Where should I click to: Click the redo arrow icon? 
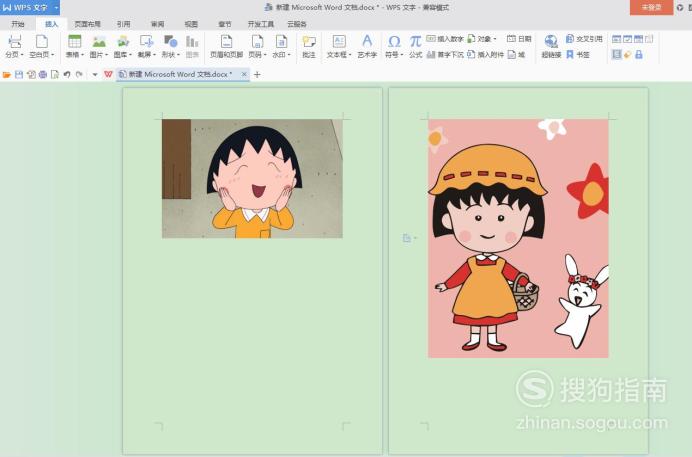coord(79,75)
